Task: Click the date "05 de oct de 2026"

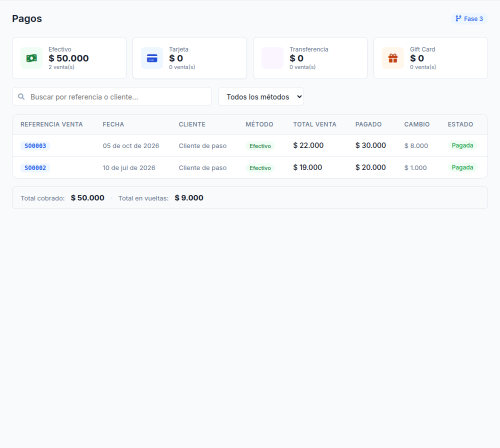Action: [x=130, y=145]
